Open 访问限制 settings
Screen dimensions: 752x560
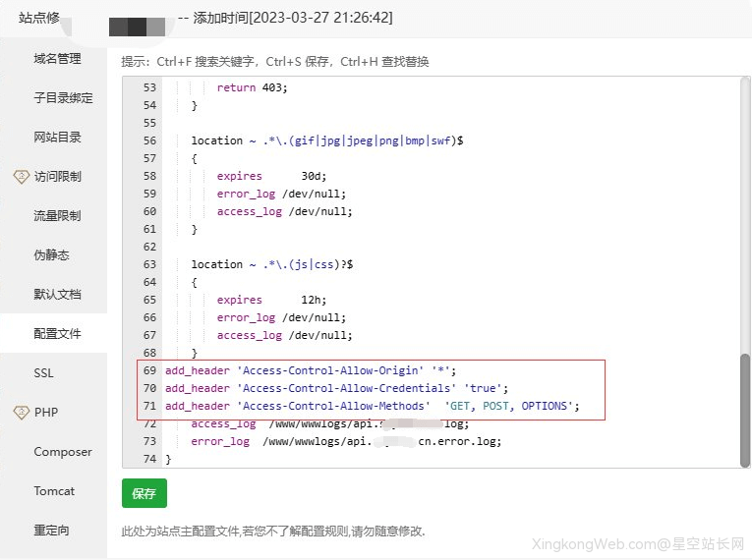[57, 177]
